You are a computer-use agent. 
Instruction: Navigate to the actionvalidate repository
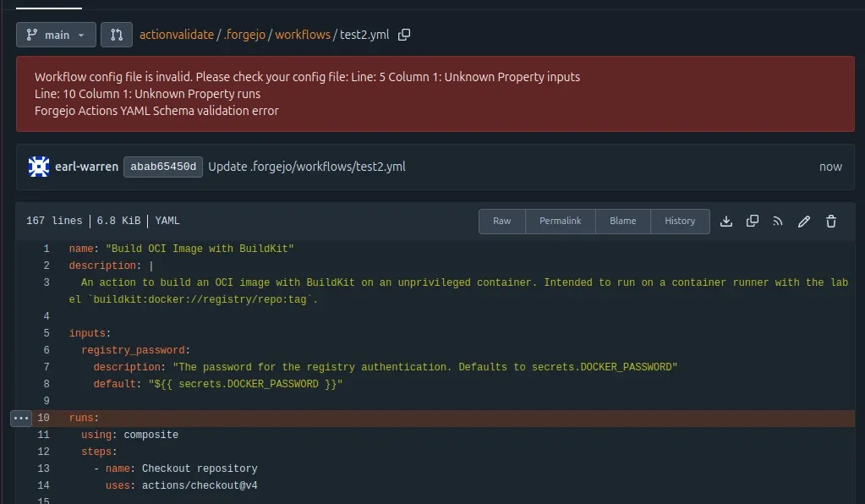click(x=177, y=35)
